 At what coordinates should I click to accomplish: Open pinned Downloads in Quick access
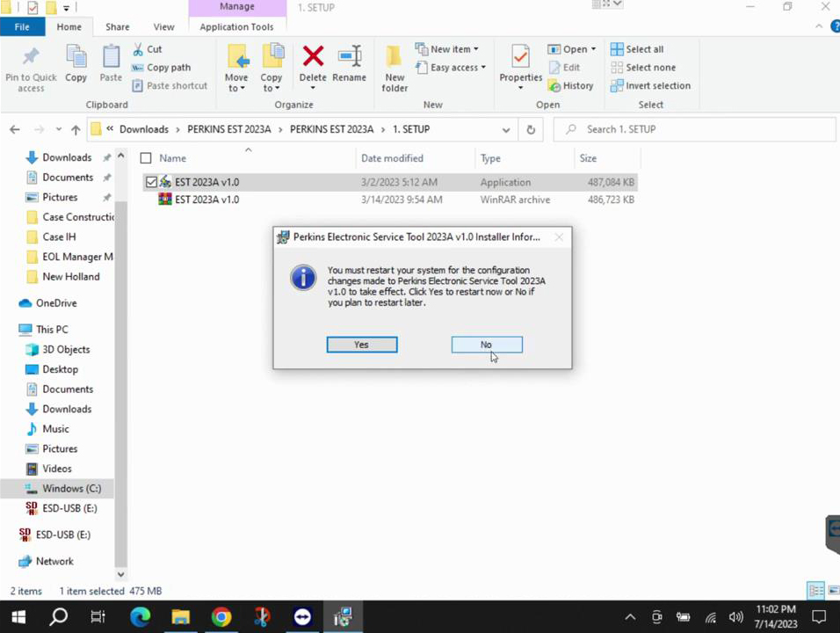[67, 157]
